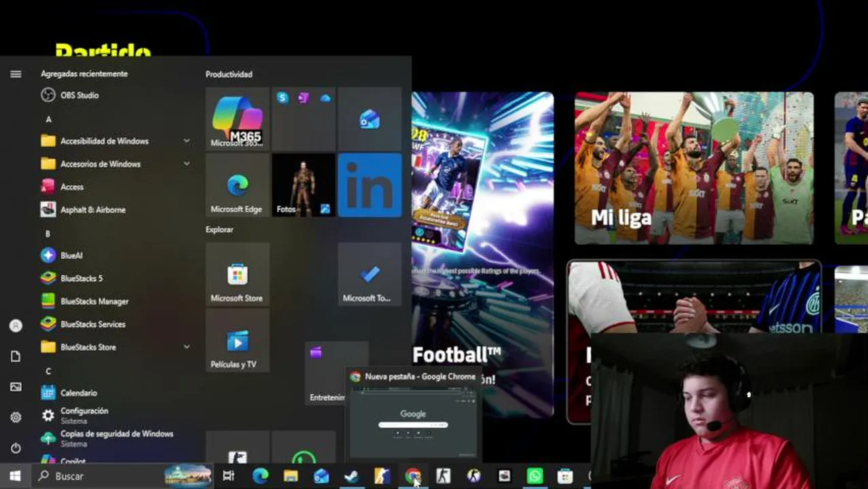Click the Agregadas recientemente header
The width and height of the screenshot is (868, 489).
tap(84, 73)
